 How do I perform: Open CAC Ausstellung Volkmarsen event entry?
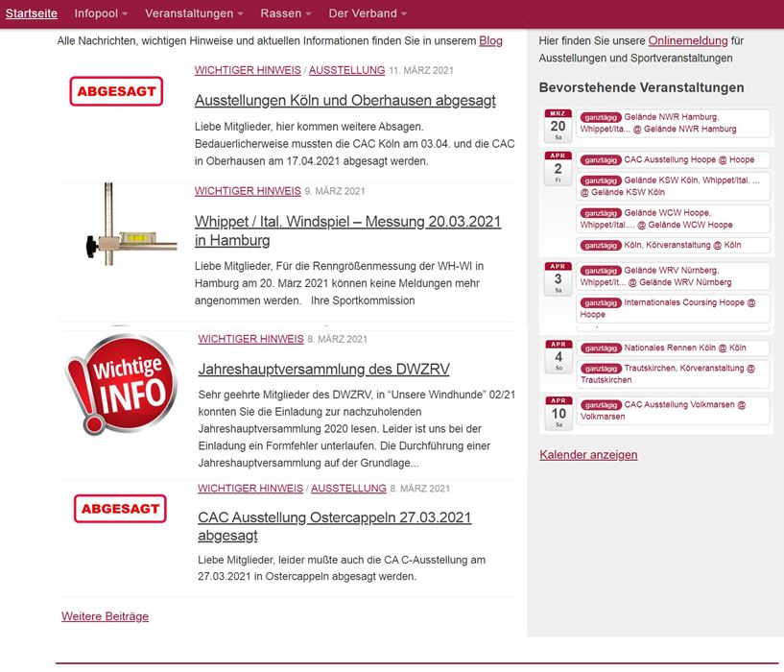(674, 410)
